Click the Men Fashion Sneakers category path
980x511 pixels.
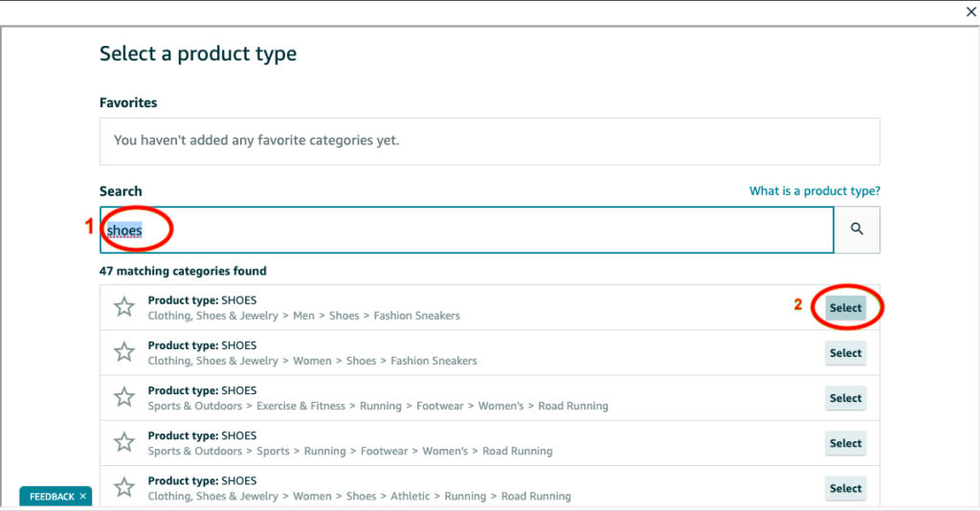[303, 316]
